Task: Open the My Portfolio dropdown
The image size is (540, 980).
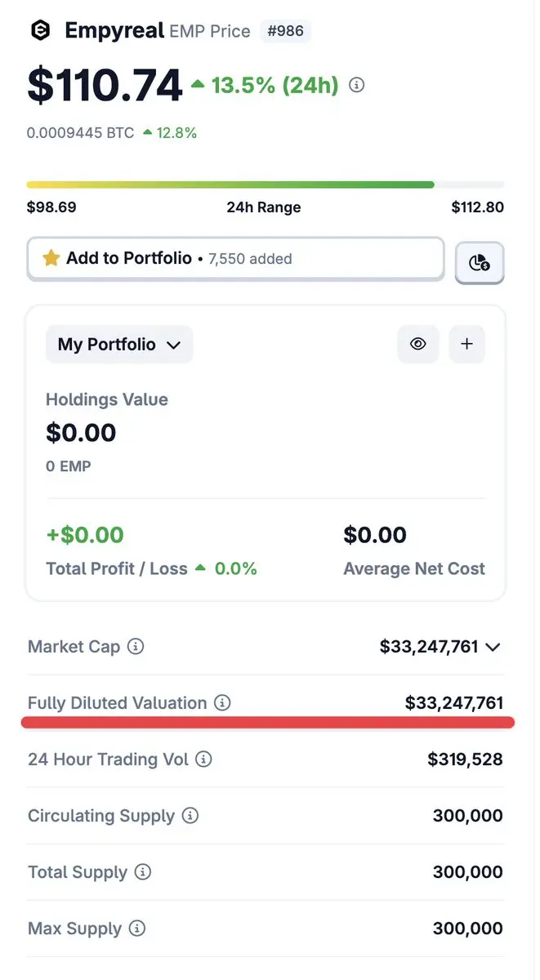Action: (x=119, y=344)
